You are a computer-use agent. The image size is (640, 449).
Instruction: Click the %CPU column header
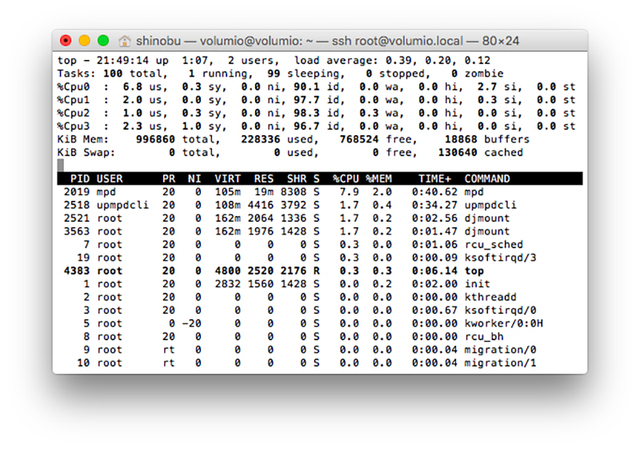coord(346,178)
